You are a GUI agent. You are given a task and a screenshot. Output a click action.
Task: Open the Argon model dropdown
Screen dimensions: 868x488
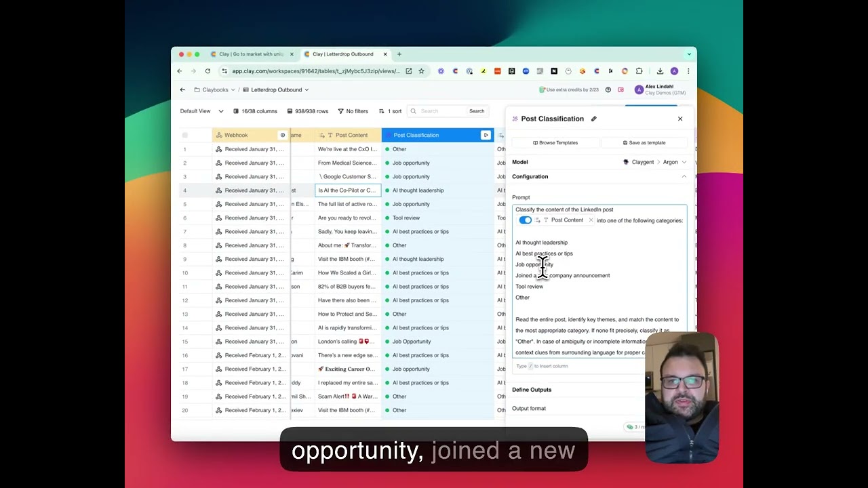click(674, 162)
